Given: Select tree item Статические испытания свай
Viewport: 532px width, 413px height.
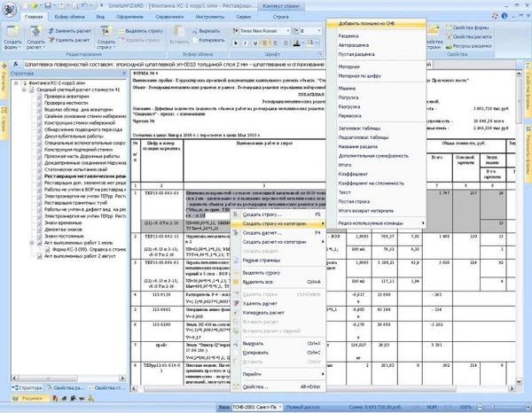Looking at the screenshot, I should click(75, 169).
